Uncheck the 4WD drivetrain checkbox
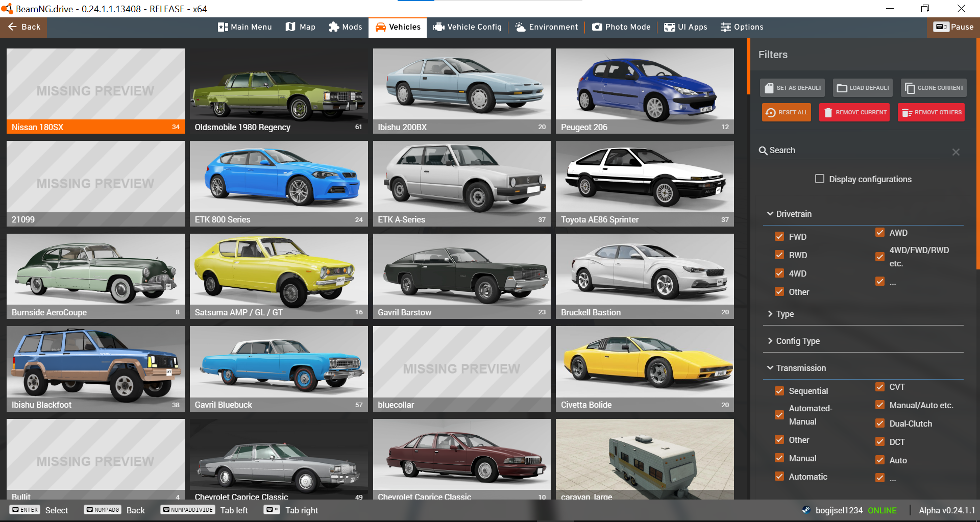This screenshot has width=980, height=522. [x=779, y=273]
